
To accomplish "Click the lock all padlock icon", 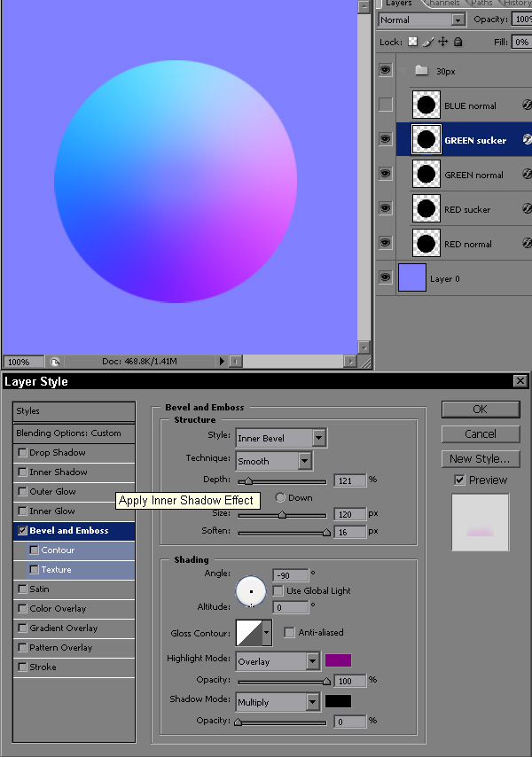I will coord(458,42).
